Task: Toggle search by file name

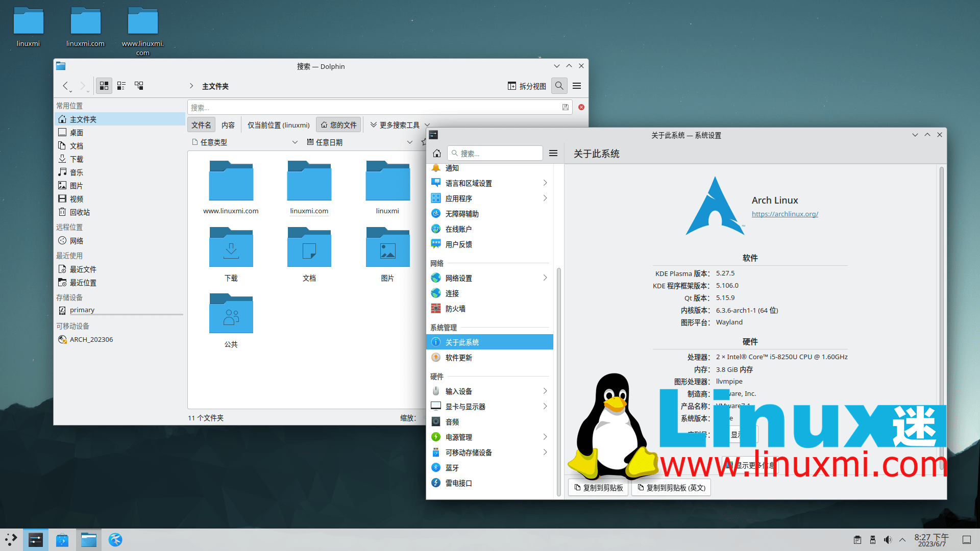Action: (201, 125)
